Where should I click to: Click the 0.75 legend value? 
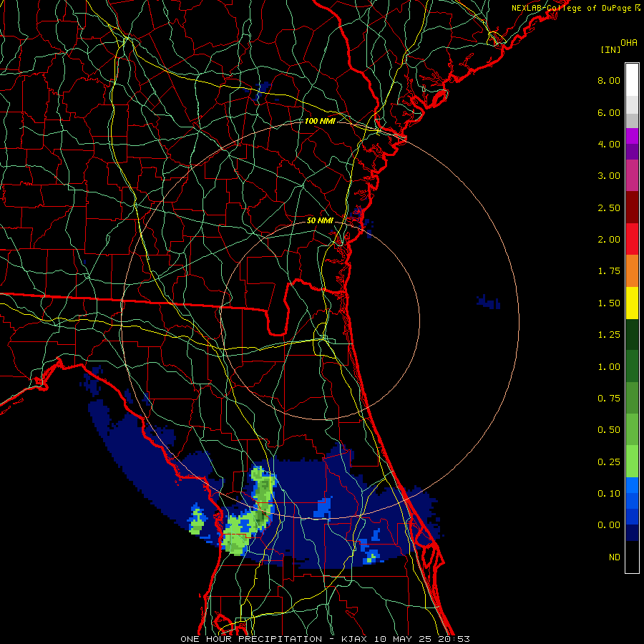click(x=609, y=399)
